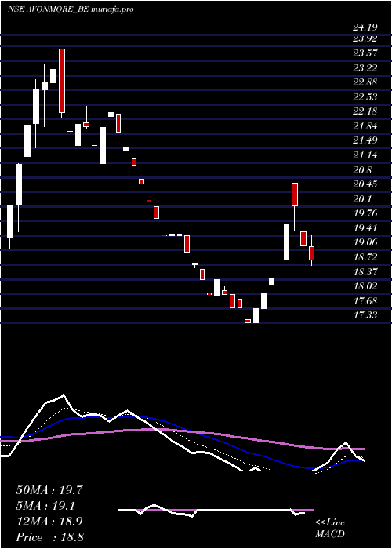Click the 12MA : 18.9 readout
The width and height of the screenshot is (392, 549).
[49, 522]
